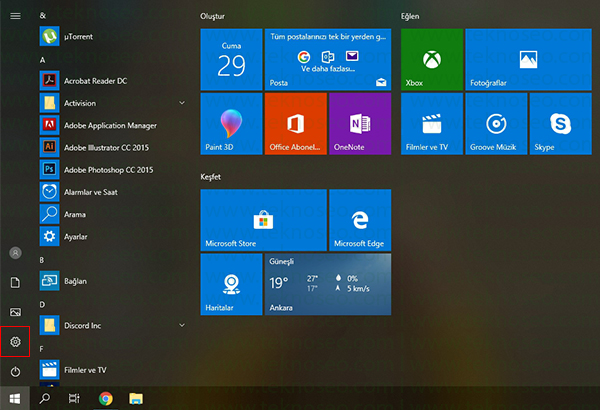Click the letter D section header

pyautogui.click(x=42, y=304)
